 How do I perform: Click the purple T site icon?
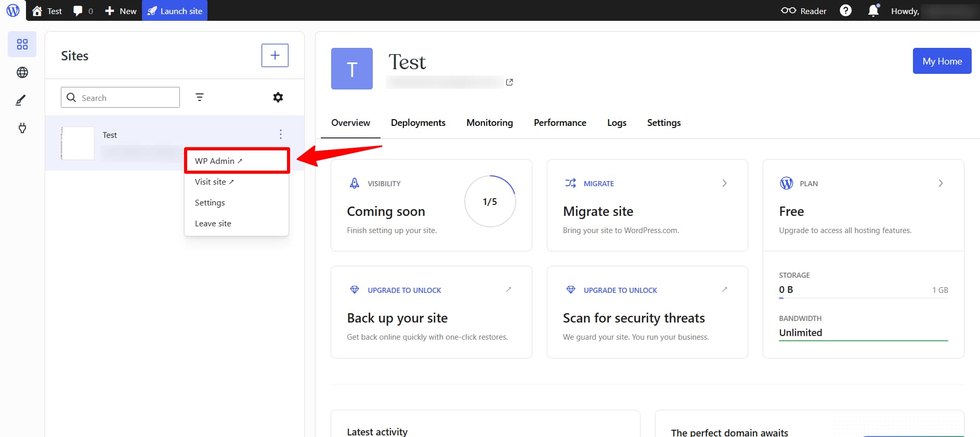click(x=352, y=69)
